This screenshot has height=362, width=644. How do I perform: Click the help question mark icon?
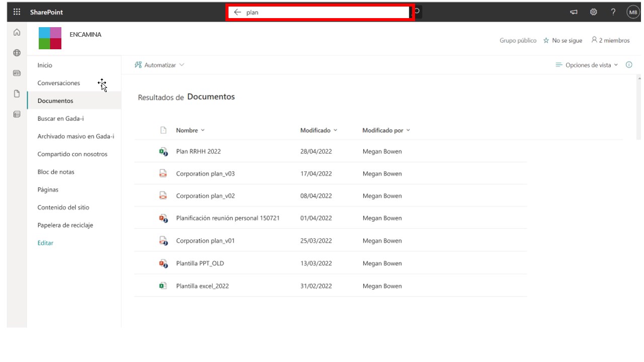[613, 12]
